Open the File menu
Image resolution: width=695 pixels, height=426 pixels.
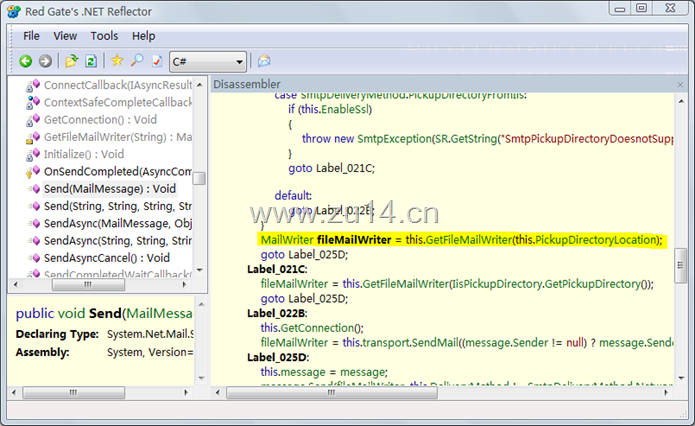coord(31,36)
